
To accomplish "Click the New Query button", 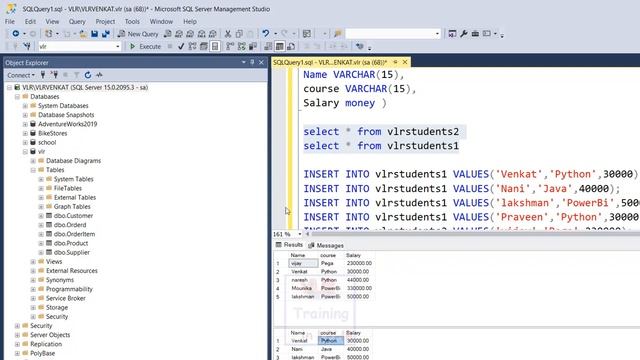I will click(138, 34).
